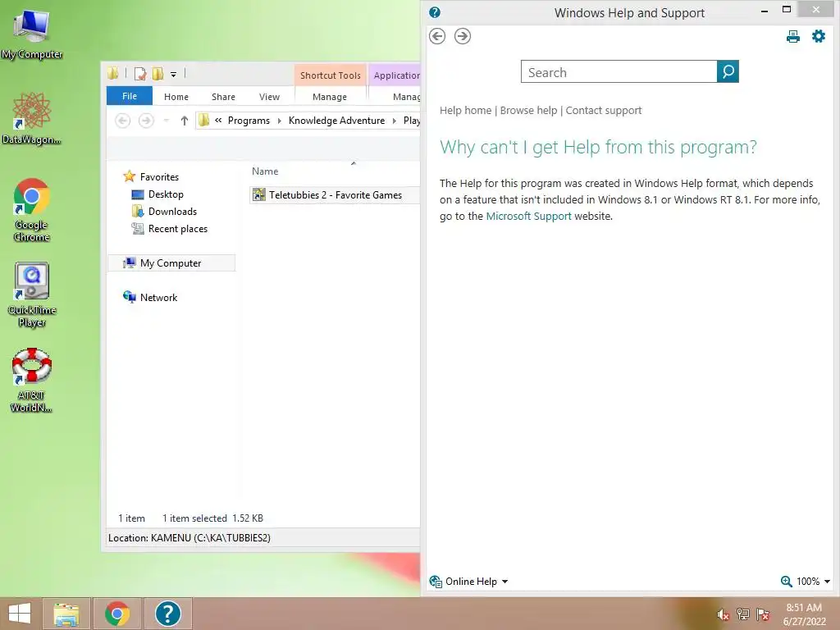
Task: Open DataWagon desktop shortcut
Action: [x=32, y=118]
